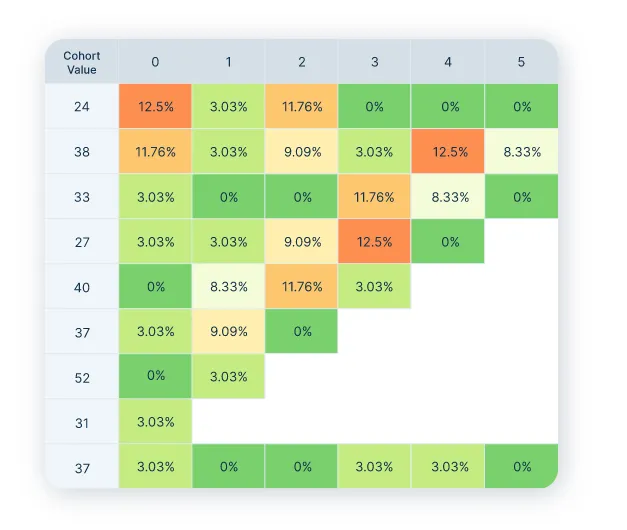This screenshot has height=530, width=627.
Task: Select column header 0
Action: [x=155, y=62]
